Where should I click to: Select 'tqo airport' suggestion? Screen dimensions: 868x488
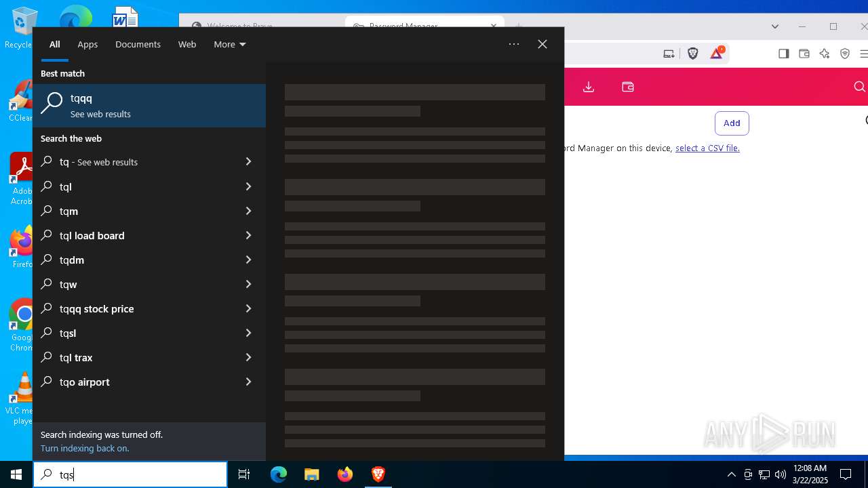pos(139,382)
